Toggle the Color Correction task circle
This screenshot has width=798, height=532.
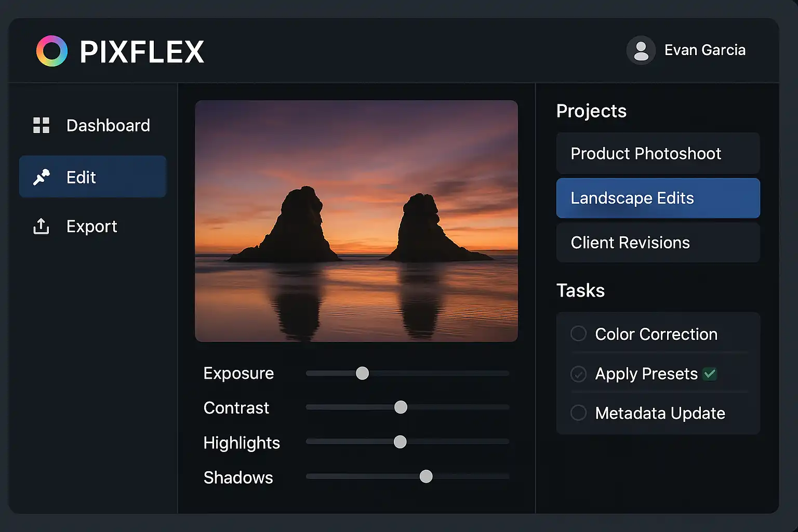point(578,334)
